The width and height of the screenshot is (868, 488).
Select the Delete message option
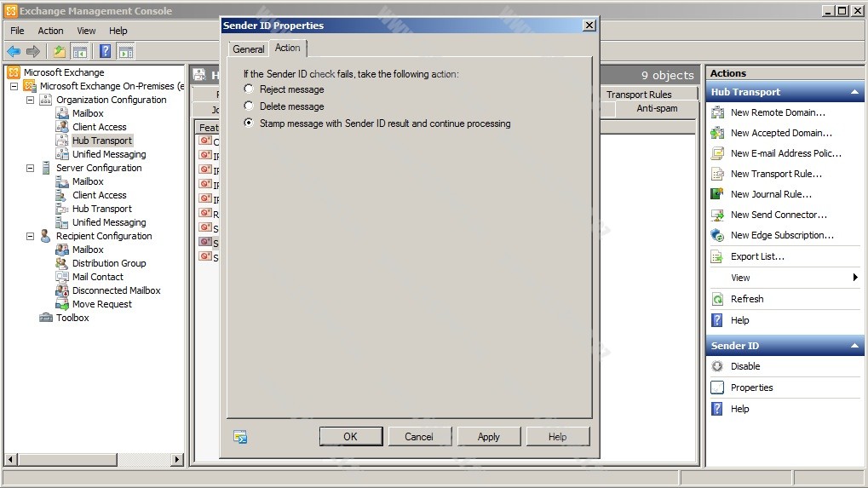[x=249, y=106]
